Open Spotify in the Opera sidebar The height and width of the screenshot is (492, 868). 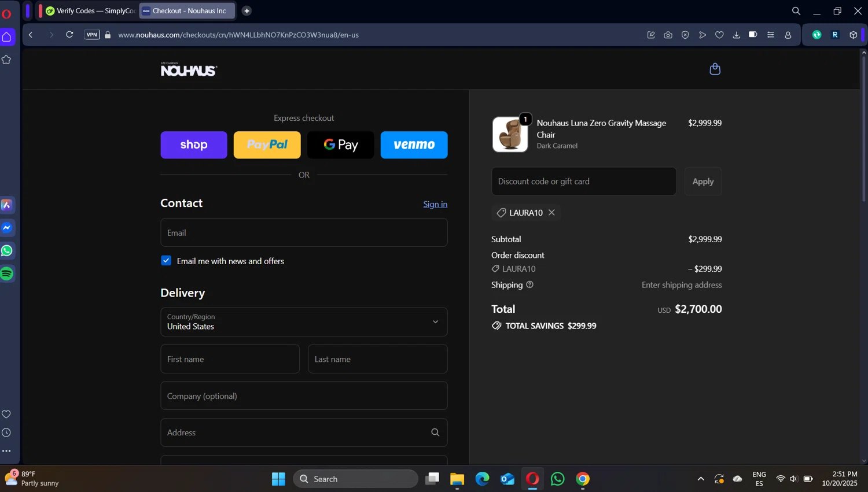(7, 273)
